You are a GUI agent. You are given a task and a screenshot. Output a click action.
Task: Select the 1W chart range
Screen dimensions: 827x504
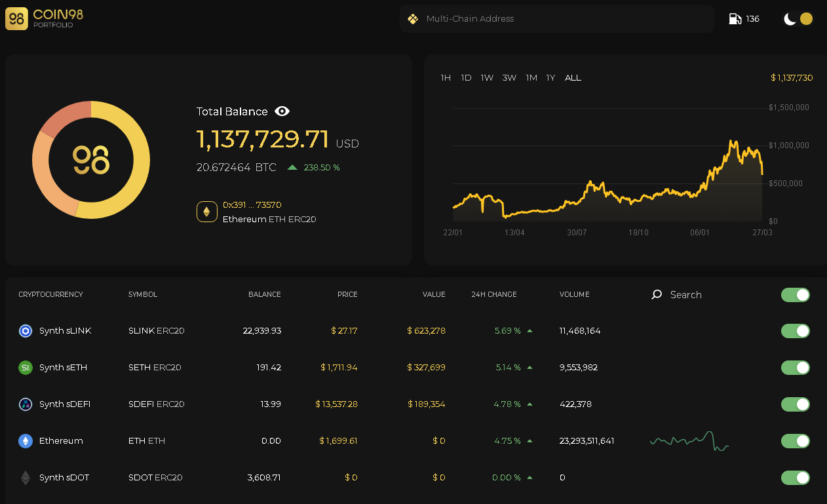coord(487,78)
